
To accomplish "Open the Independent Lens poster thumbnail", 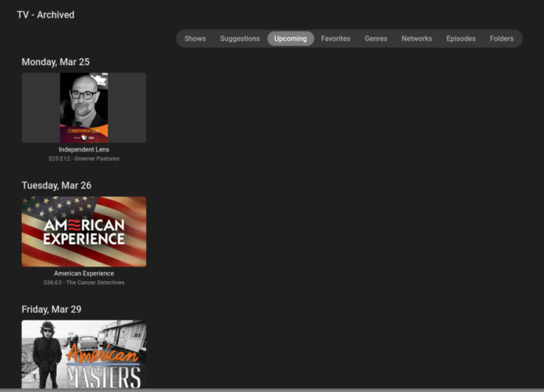I will (x=84, y=108).
